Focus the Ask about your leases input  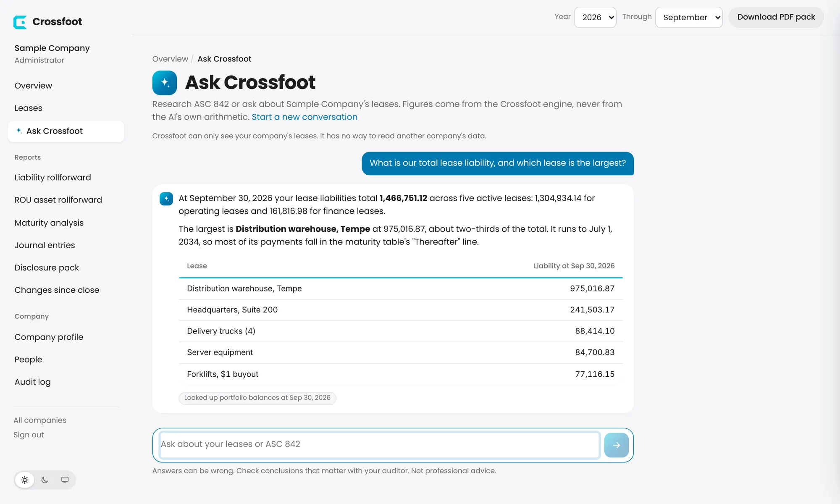pos(380,444)
